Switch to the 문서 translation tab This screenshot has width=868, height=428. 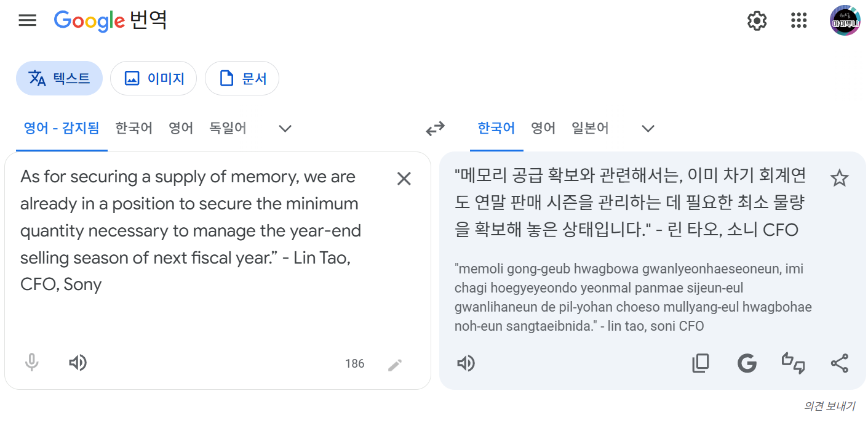click(242, 78)
